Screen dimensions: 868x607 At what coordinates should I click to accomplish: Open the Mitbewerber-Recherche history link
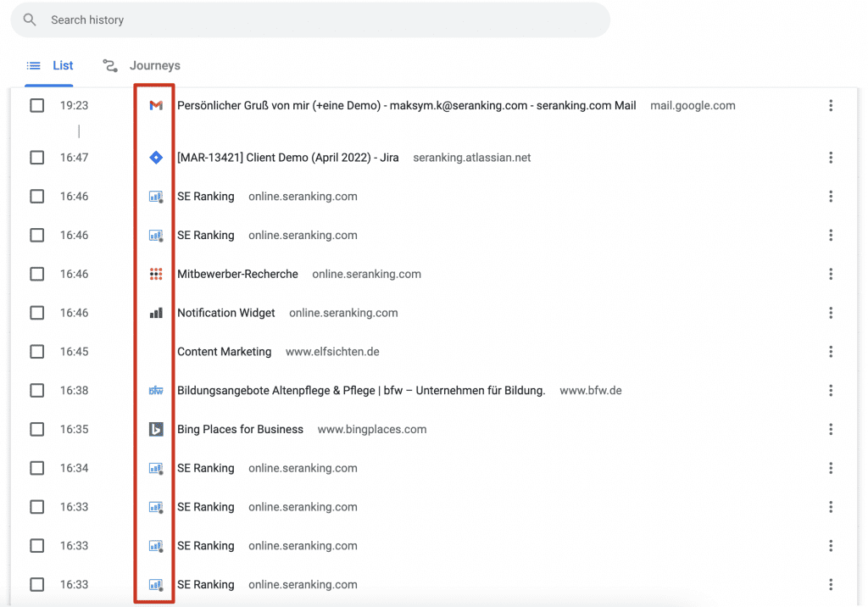tap(237, 274)
